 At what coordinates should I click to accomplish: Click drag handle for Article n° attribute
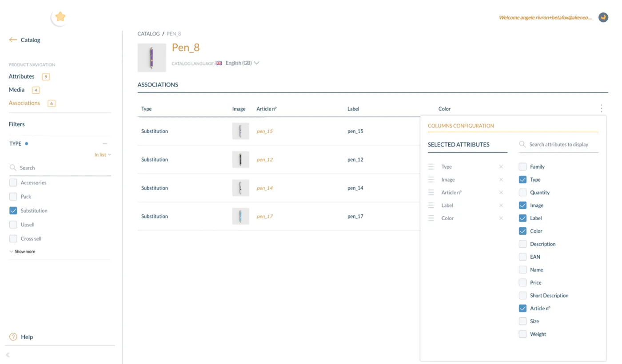tap(431, 193)
